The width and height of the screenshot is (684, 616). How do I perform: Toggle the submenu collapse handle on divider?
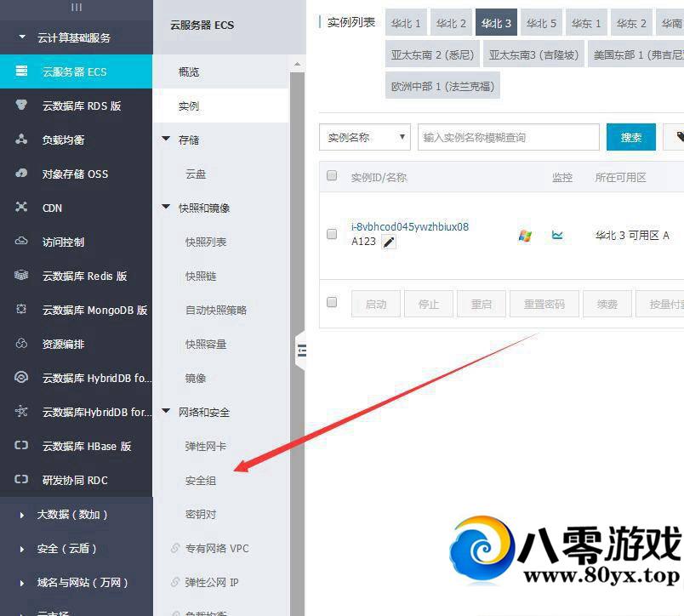[301, 351]
